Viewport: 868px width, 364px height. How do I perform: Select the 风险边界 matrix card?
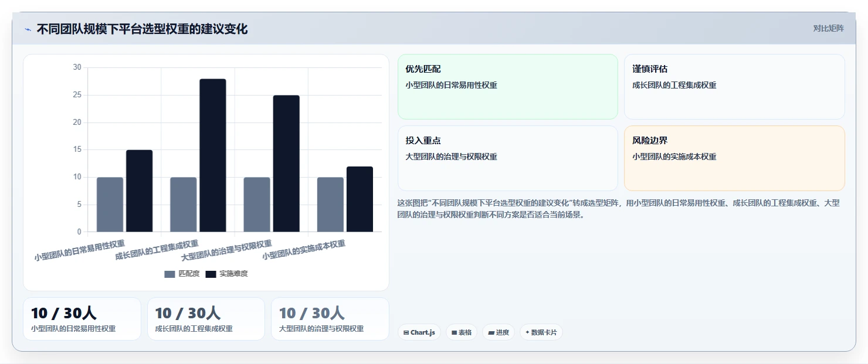pos(734,158)
